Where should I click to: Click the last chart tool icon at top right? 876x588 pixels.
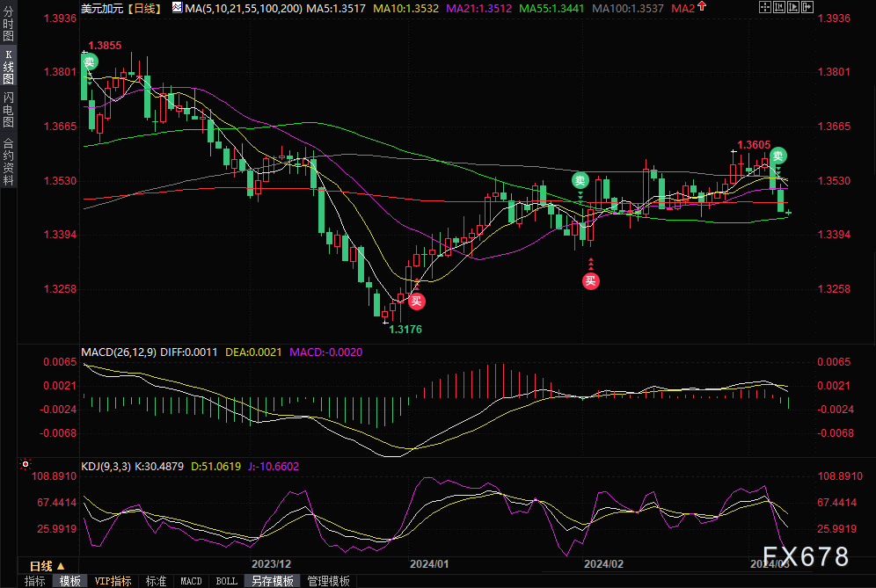(x=807, y=8)
